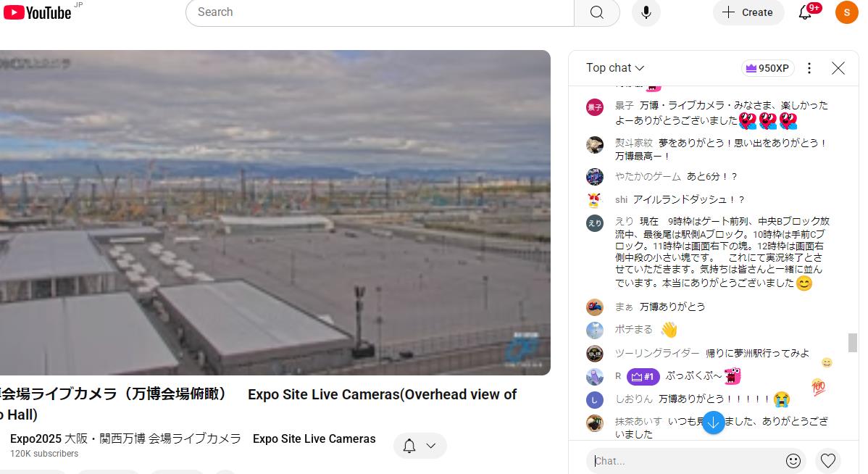Open subscription notification settings dropdown
This screenshot has height=474, width=868.
tap(420, 446)
